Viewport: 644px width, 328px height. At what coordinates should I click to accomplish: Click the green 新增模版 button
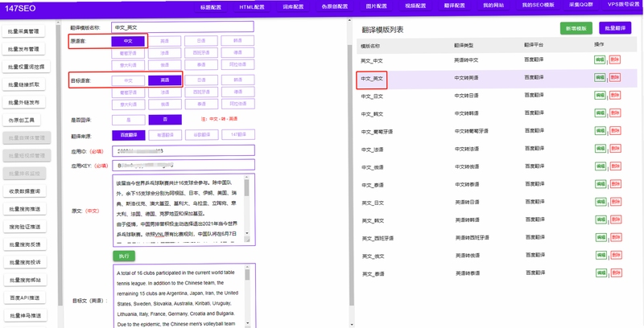pos(576,28)
